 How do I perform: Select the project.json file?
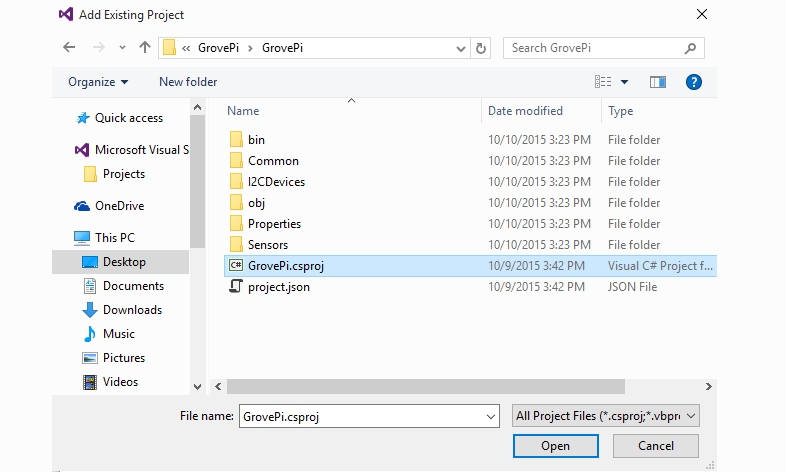pyautogui.click(x=470, y=287)
